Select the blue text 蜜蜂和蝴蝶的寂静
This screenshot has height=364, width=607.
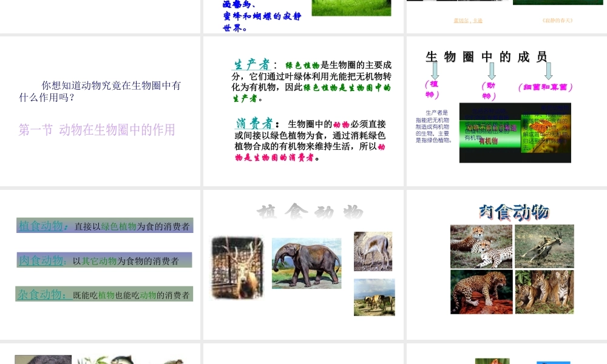[262, 16]
